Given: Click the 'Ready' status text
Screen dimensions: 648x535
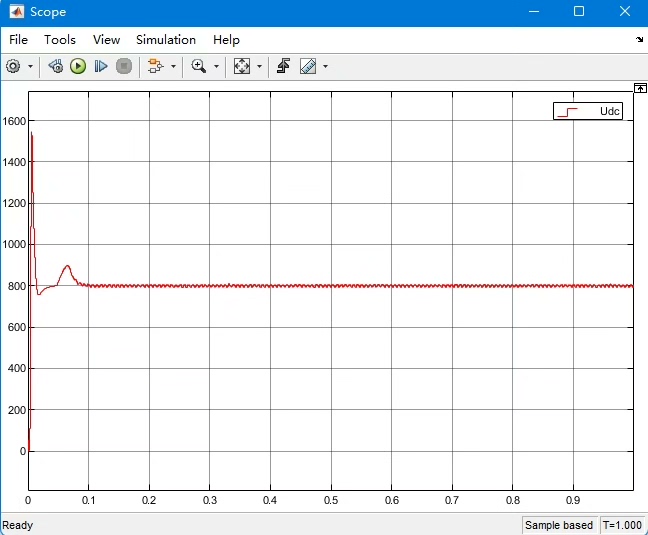Looking at the screenshot, I should 17,525.
